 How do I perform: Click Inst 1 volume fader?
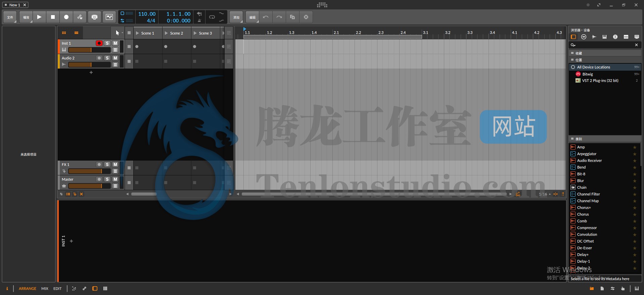click(x=89, y=50)
